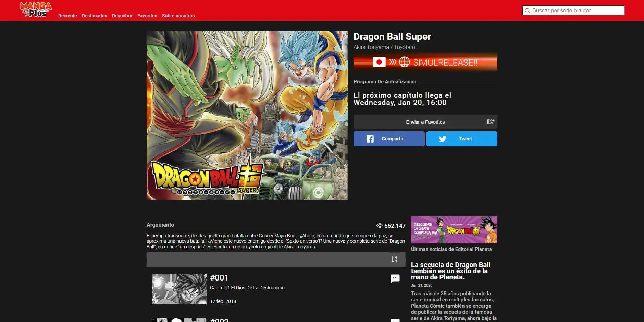Click the add-to-library icon in Favoritos button
The width and height of the screenshot is (644, 322).
coord(491,121)
